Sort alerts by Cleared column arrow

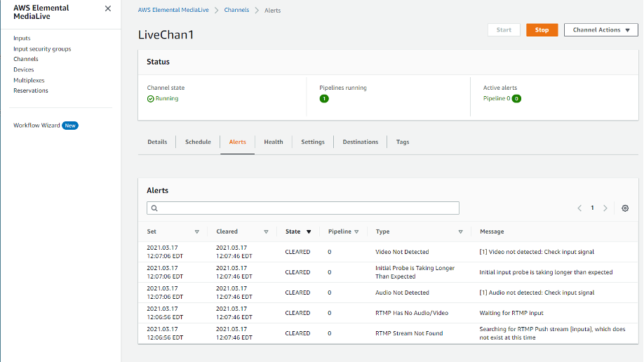tap(266, 232)
